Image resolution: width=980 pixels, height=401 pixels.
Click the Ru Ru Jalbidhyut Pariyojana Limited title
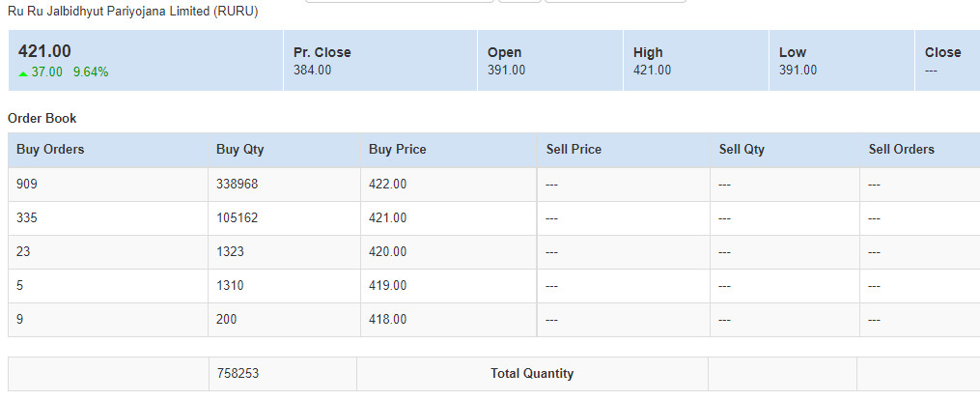(132, 12)
